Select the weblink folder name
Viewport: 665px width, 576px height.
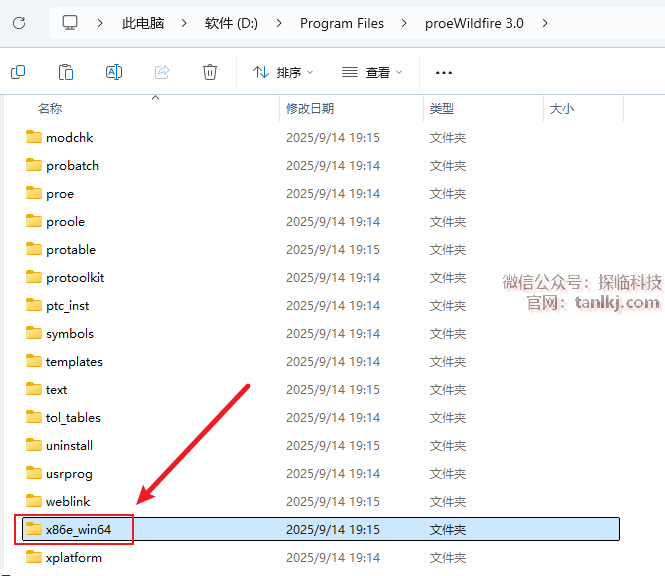68,501
